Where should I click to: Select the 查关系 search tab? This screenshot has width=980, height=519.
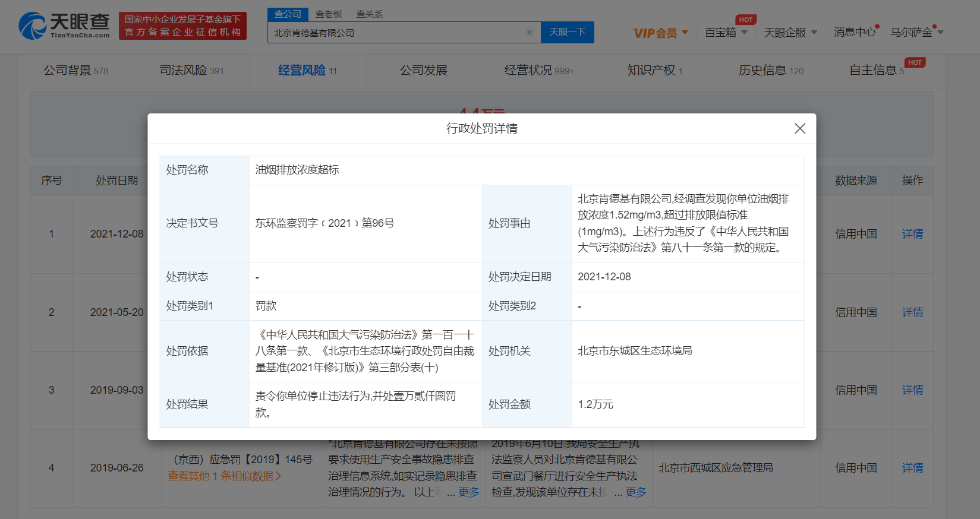(369, 14)
